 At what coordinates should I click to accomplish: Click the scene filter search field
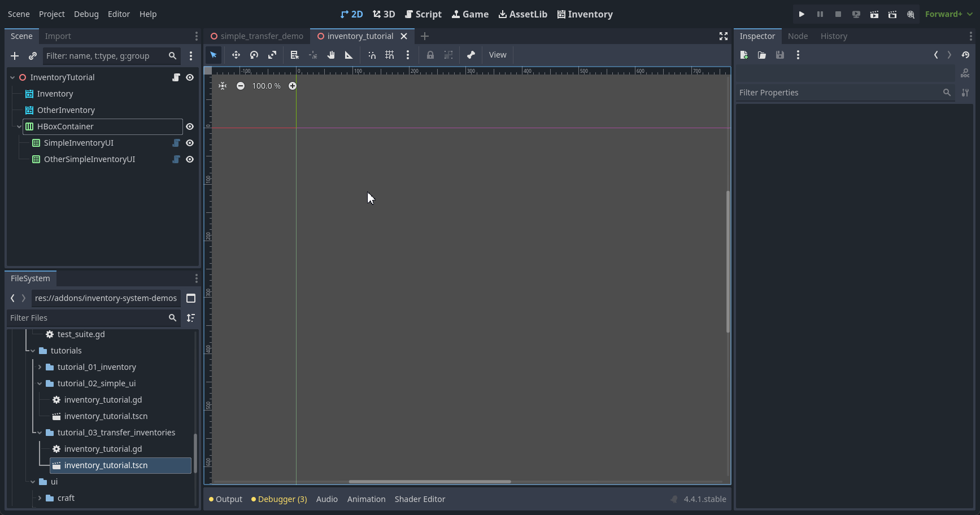point(111,56)
